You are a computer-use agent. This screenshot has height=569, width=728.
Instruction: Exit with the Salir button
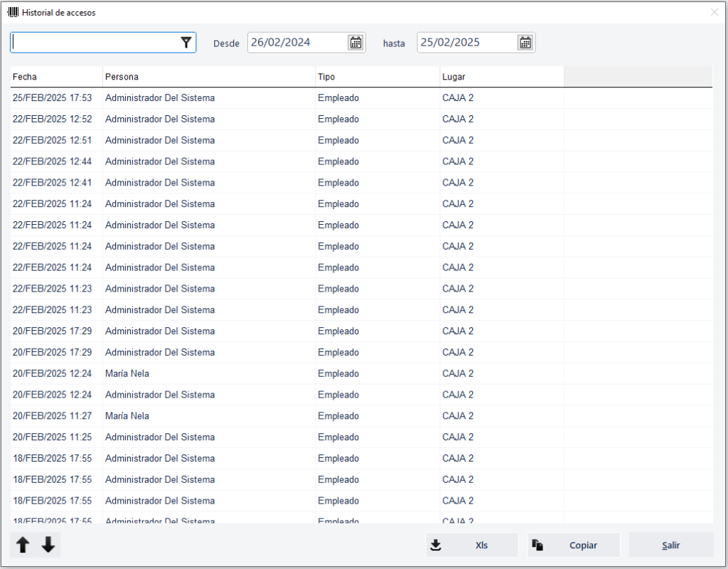[x=670, y=546]
